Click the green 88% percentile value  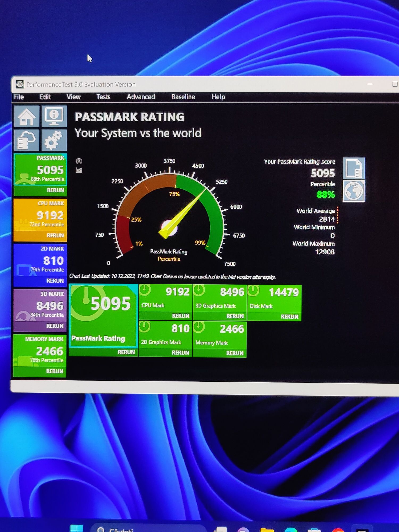pos(326,195)
